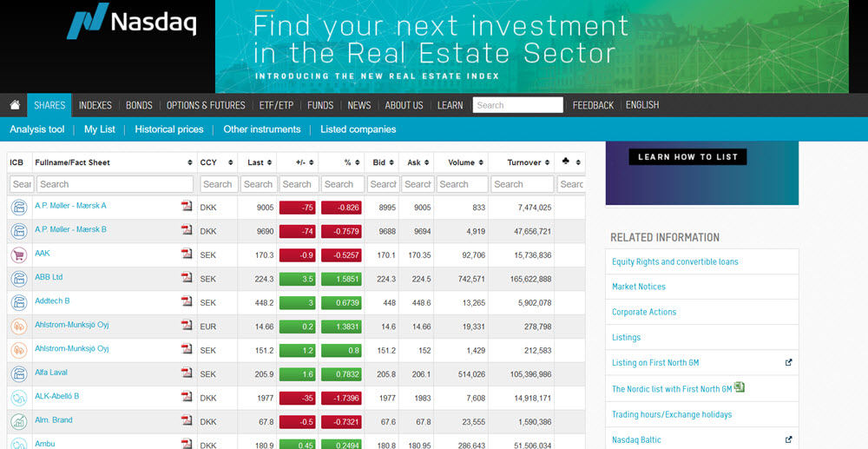Click the health care ICB icon for ALK-Abelló B
This screenshot has width=868, height=449.
pyautogui.click(x=19, y=398)
